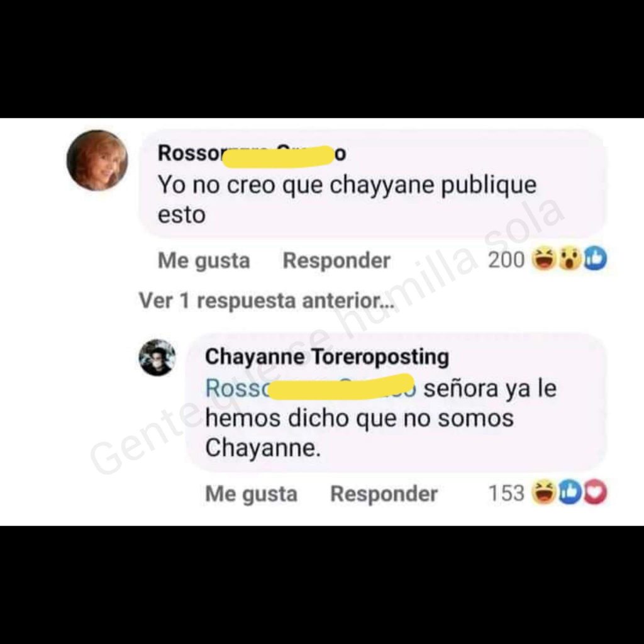This screenshot has width=644, height=644.
Task: Reply to the first comment with Responder
Action: pos(336,260)
